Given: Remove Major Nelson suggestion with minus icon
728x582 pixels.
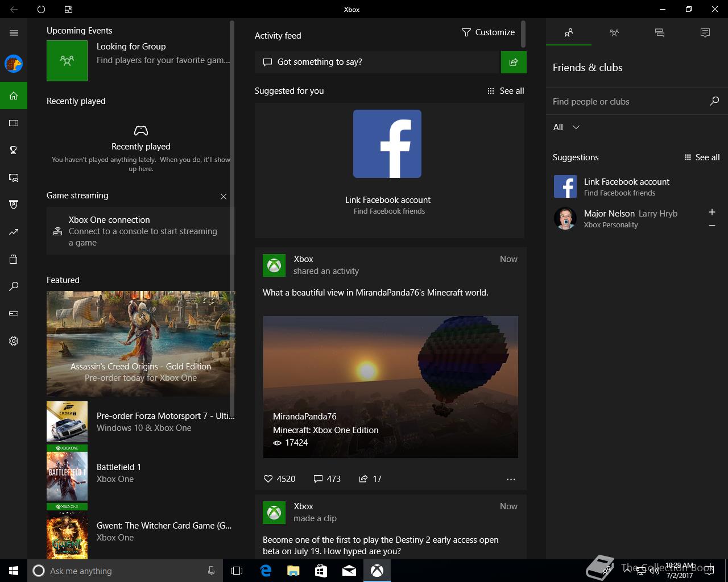Looking at the screenshot, I should pyautogui.click(x=712, y=226).
